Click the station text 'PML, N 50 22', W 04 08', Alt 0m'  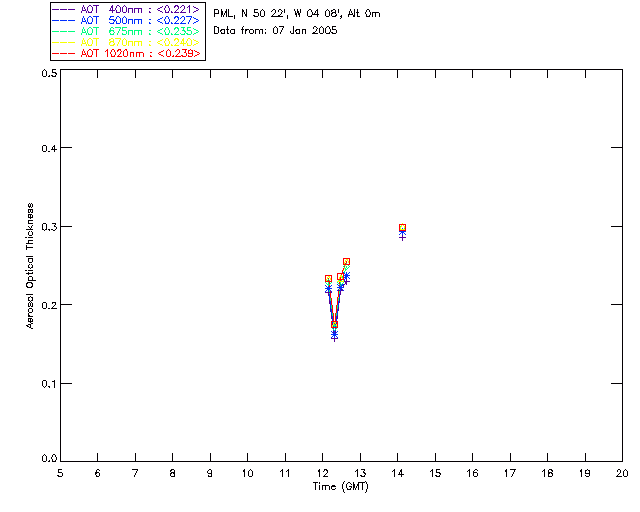tap(297, 14)
